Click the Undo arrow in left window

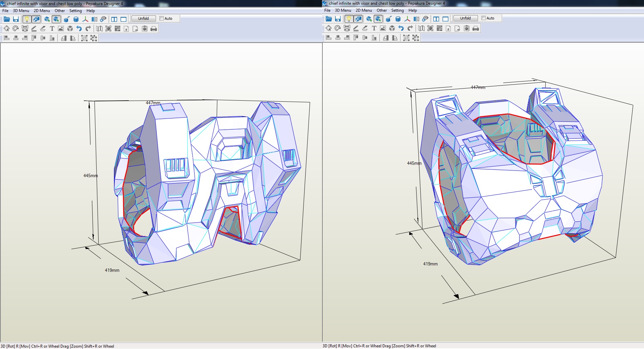[79, 29]
